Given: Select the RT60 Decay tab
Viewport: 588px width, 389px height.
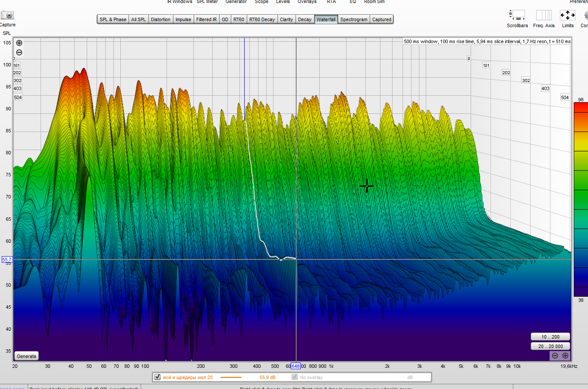Looking at the screenshot, I should point(261,19).
